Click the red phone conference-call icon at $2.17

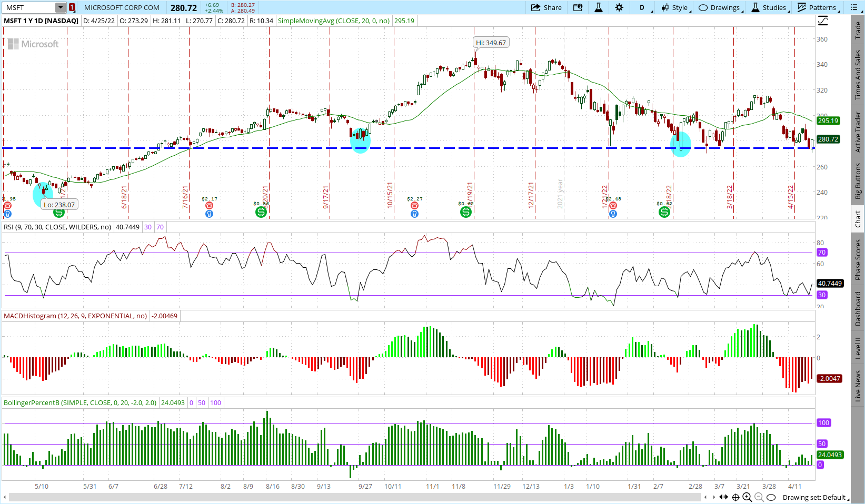coord(209,206)
